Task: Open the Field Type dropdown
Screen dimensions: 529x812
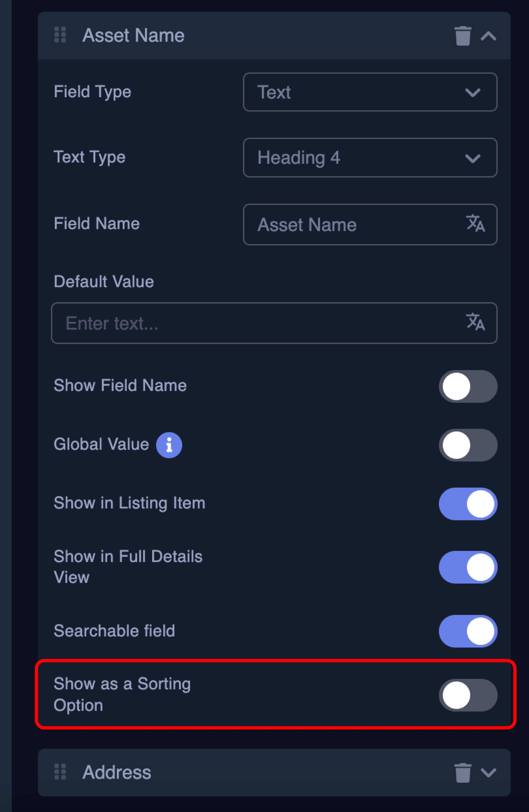Action: click(370, 92)
